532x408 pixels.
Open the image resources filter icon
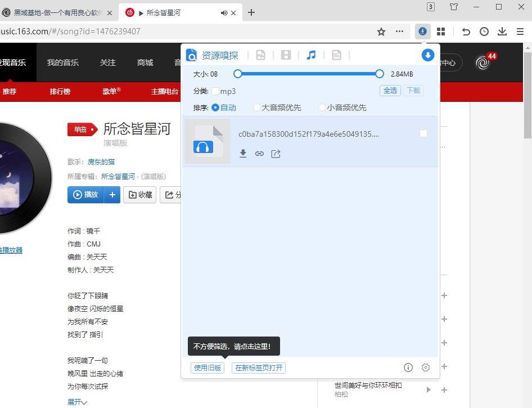click(260, 55)
